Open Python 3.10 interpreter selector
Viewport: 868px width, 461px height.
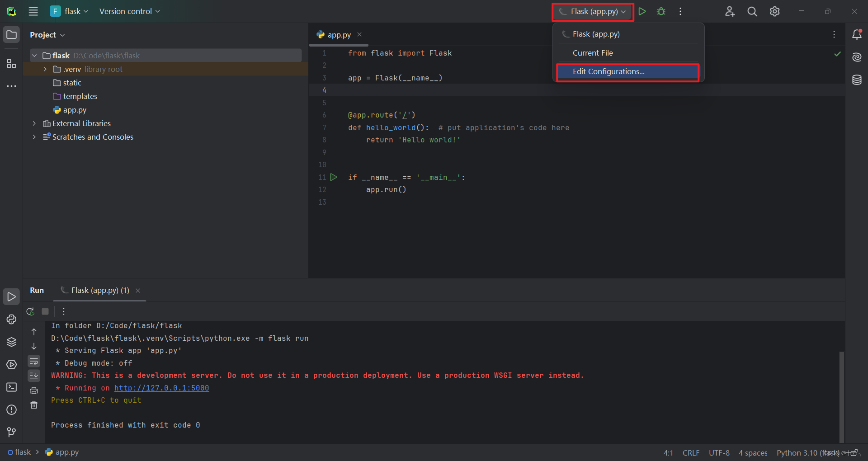click(808, 453)
